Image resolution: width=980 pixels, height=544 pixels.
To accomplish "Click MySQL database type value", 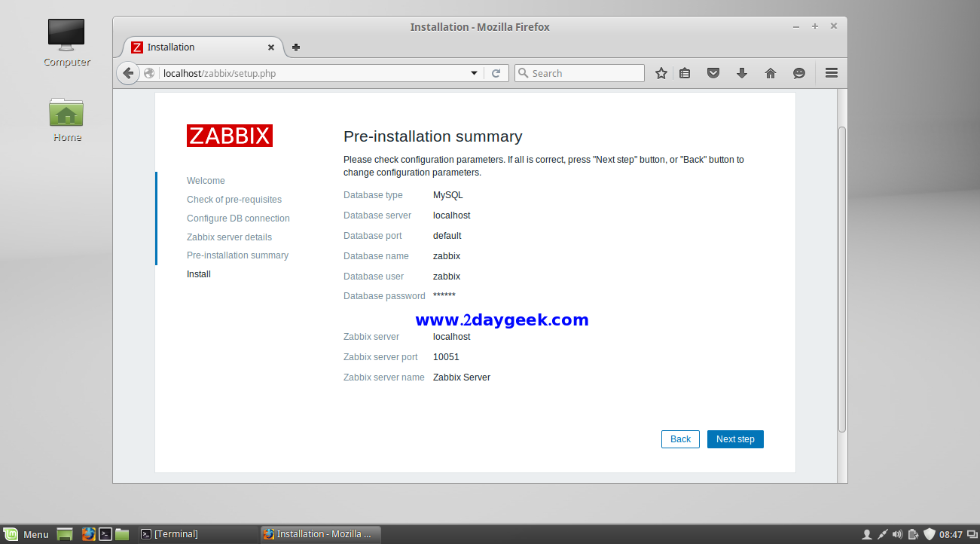I will [448, 195].
